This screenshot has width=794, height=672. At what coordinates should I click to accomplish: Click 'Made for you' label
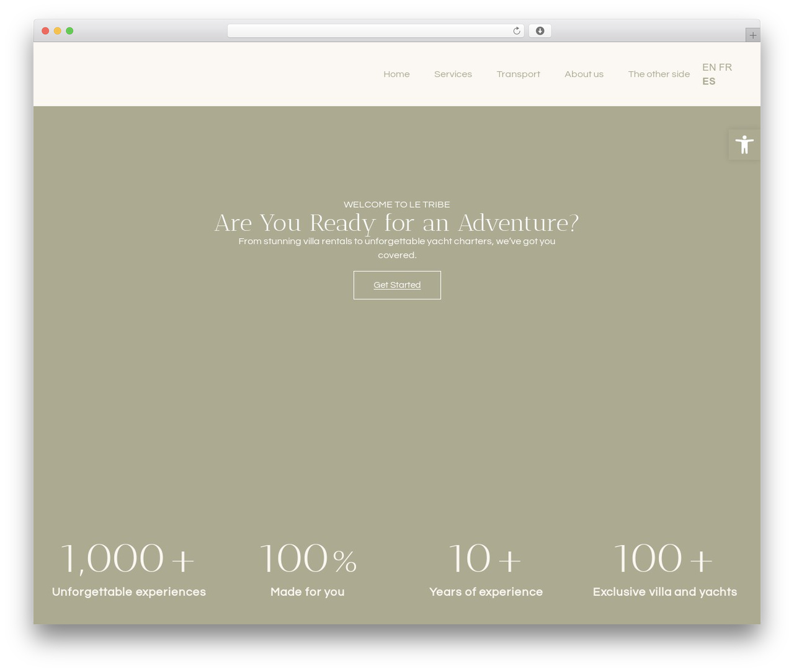pos(308,592)
